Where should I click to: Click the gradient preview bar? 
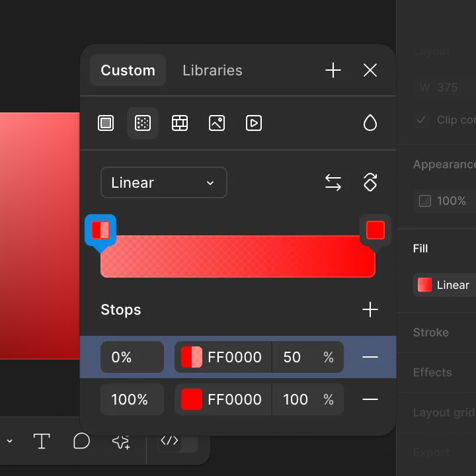click(x=238, y=257)
